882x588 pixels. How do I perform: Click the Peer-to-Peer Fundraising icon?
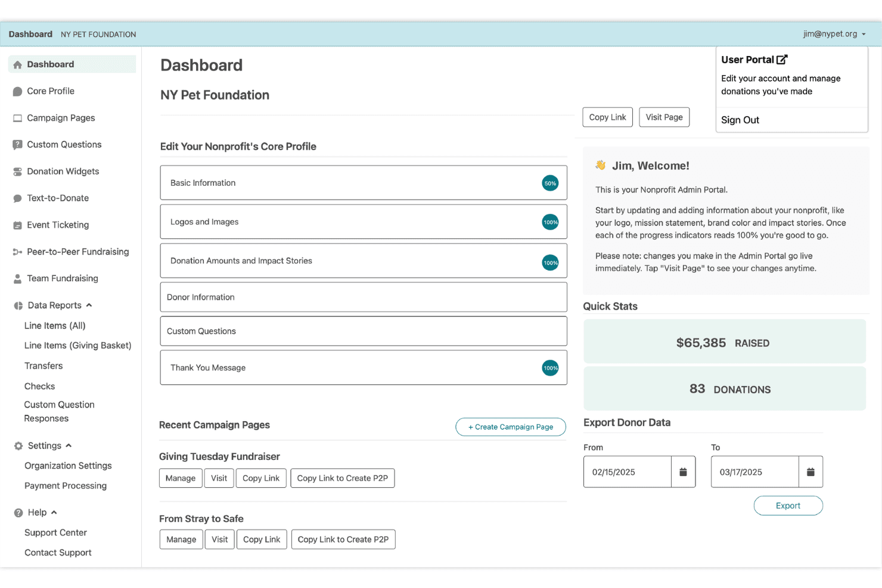point(18,252)
